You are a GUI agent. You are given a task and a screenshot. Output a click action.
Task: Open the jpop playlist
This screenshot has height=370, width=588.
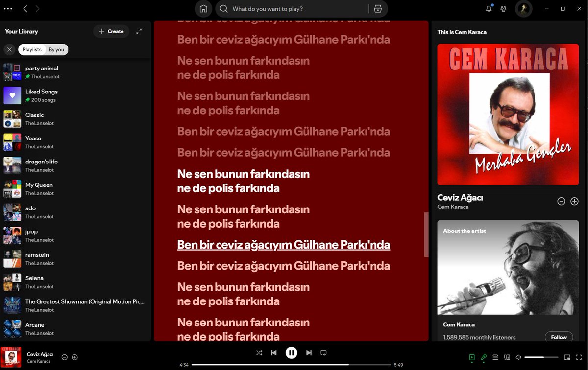[75, 235]
